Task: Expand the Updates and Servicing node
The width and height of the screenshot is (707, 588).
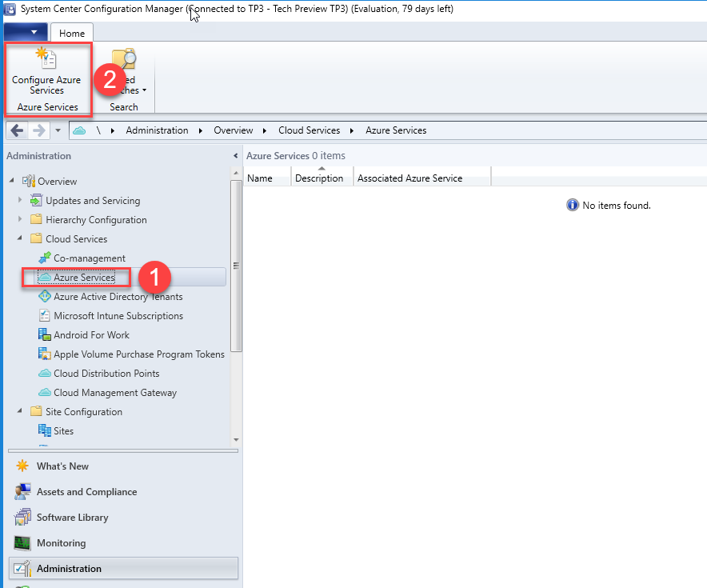Action: click(20, 200)
